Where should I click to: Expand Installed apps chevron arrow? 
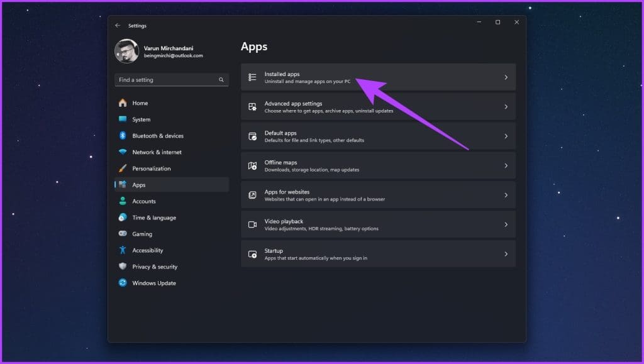click(x=506, y=77)
